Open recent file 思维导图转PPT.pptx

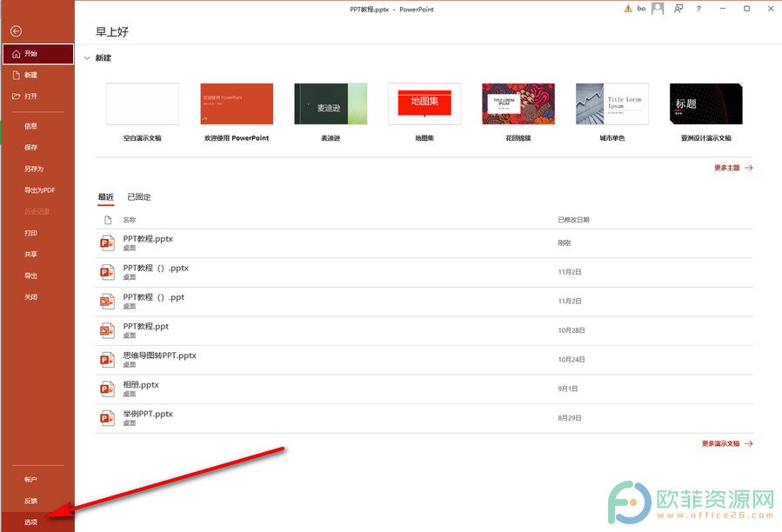[424, 360]
